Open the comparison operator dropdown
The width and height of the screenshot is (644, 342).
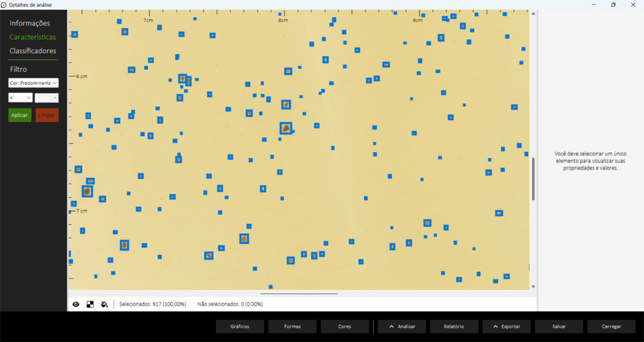click(20, 98)
